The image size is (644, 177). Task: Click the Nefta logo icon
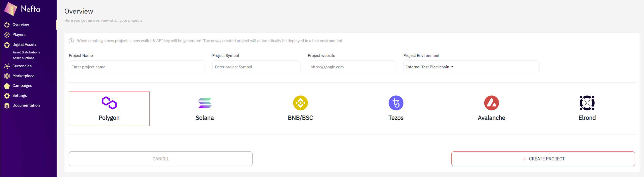(11, 9)
